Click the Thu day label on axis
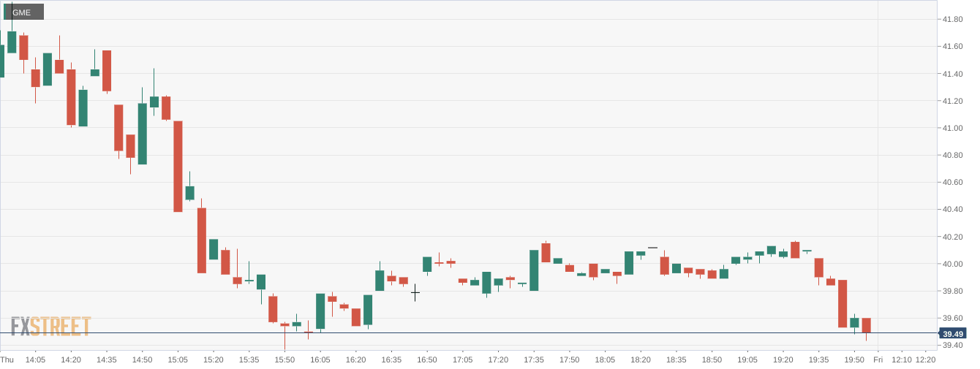 pyautogui.click(x=7, y=360)
